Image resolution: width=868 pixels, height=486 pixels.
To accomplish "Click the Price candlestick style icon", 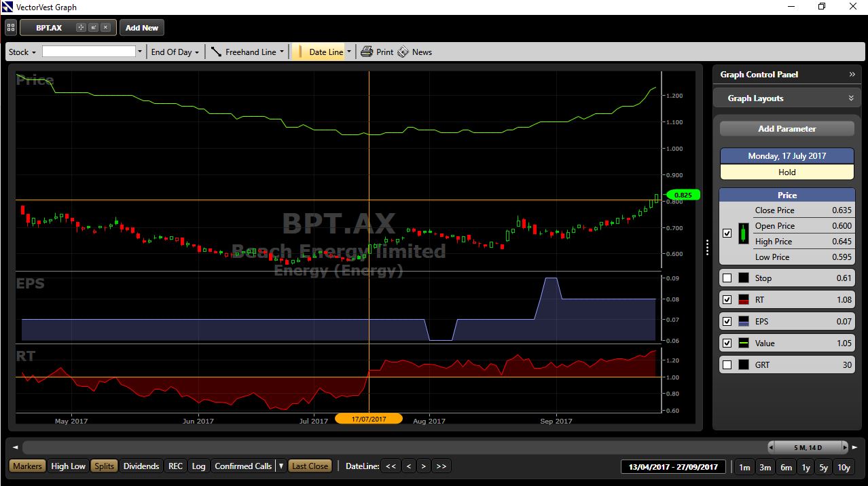I will 744,233.
